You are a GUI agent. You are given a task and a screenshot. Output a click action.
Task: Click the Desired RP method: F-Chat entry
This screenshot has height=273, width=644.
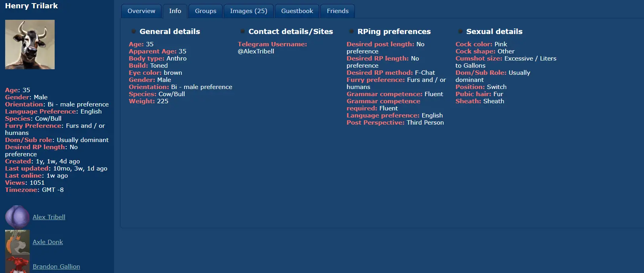391,73
